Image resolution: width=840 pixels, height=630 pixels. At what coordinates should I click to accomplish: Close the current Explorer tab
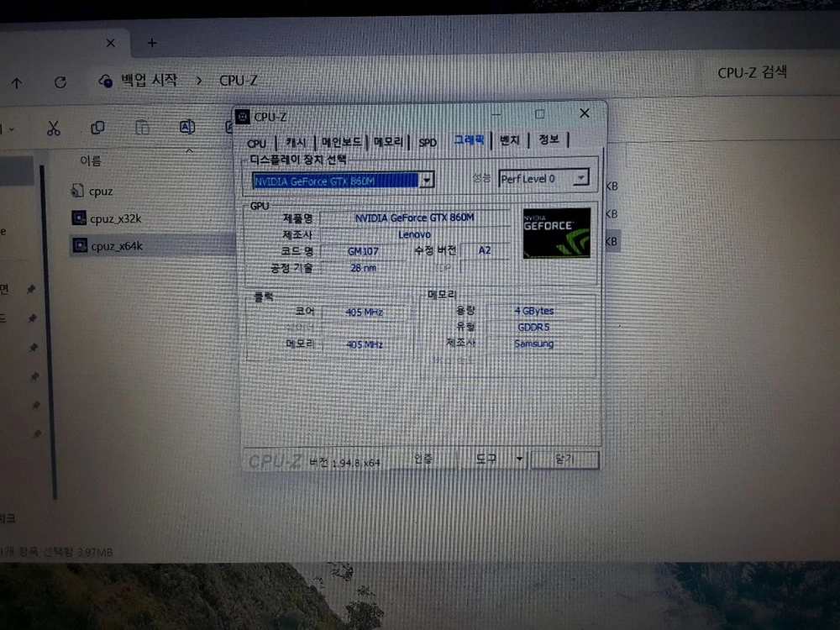(110, 42)
